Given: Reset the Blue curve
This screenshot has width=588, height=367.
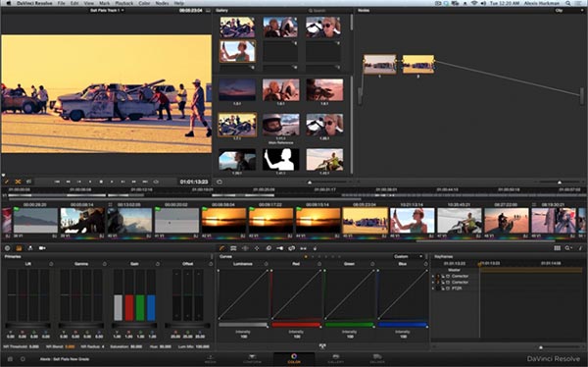Looking at the screenshot, I should 425,264.
